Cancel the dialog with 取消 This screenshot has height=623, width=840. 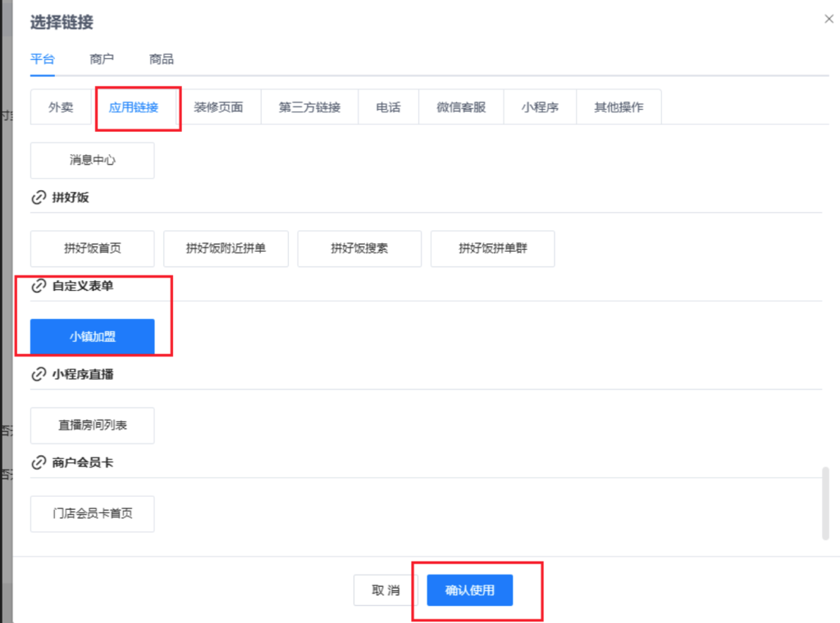tap(386, 590)
